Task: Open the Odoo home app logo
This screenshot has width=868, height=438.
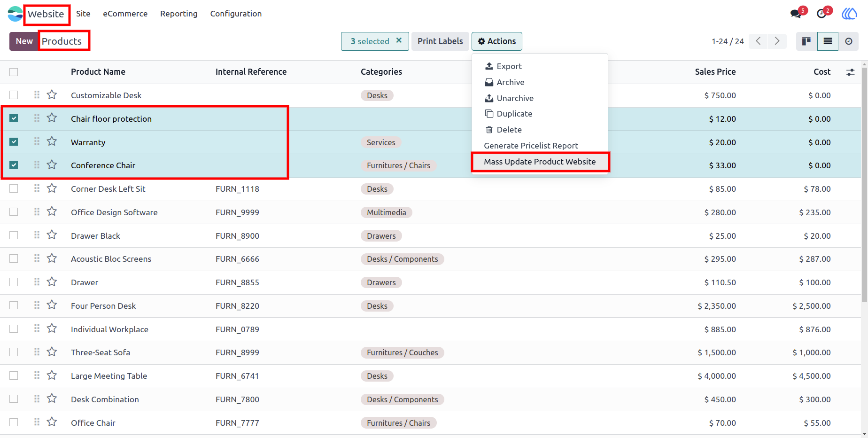Action: coord(15,14)
